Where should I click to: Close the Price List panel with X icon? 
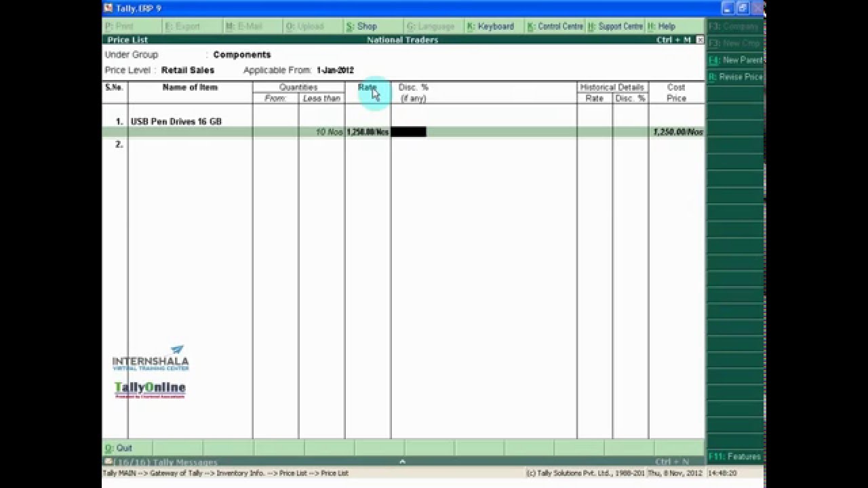point(700,40)
